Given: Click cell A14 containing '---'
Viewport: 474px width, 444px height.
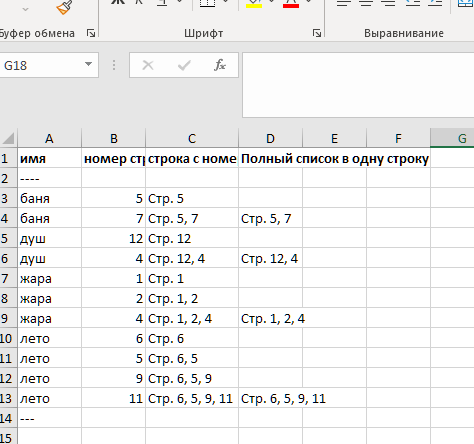Looking at the screenshot, I should (x=49, y=418).
